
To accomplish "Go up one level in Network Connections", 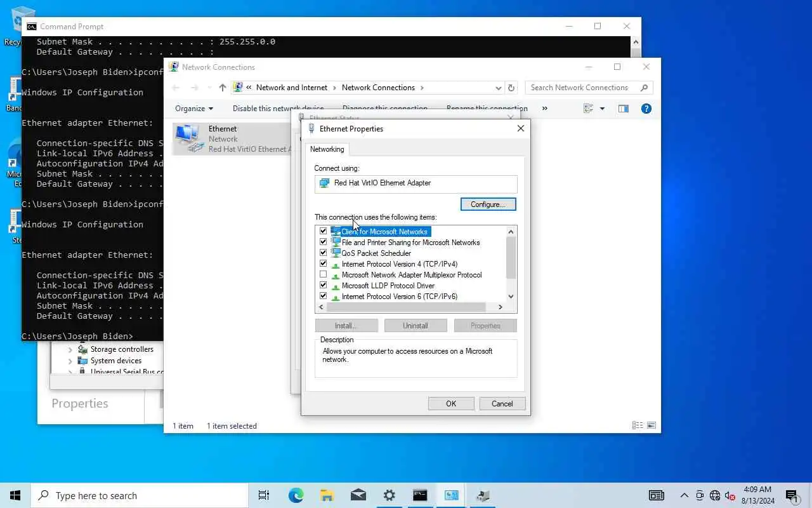I will click(222, 88).
